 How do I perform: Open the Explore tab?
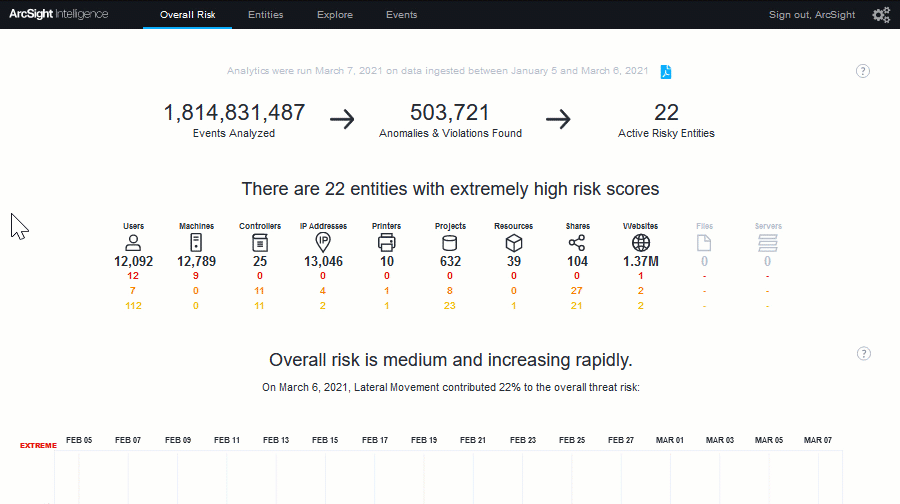334,15
